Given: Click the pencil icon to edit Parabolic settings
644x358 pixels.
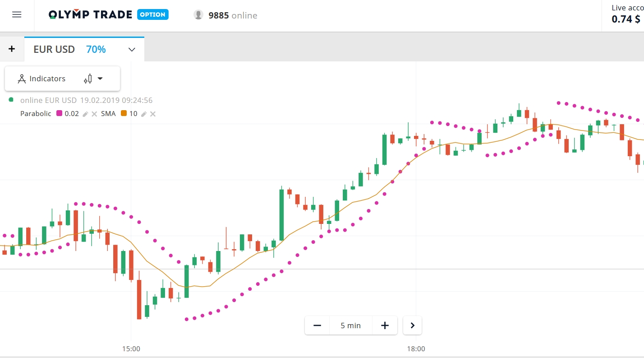Looking at the screenshot, I should pos(85,114).
